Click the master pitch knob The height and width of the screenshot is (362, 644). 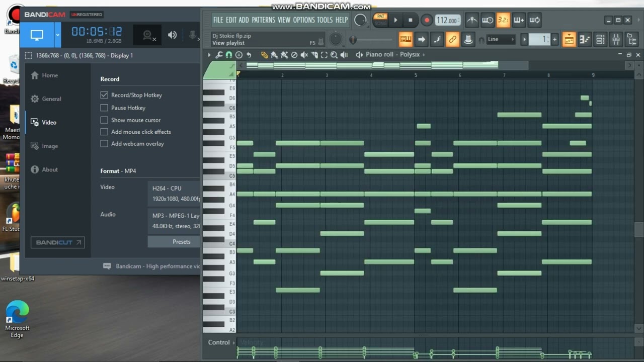[335, 39]
